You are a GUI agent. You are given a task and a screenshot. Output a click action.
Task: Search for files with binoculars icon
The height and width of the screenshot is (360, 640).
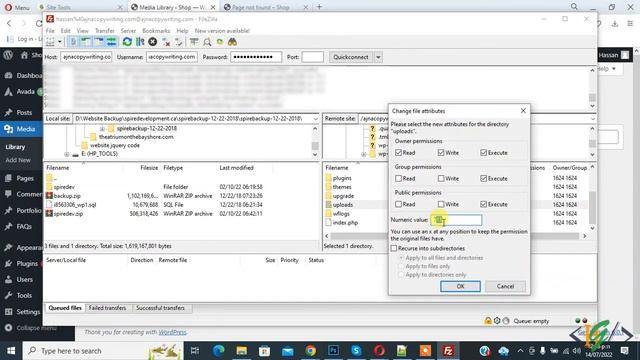tap(232, 42)
